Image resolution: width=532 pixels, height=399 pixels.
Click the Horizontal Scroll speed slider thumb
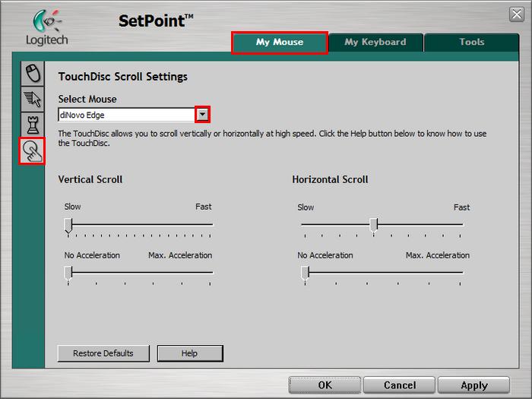tap(374, 226)
